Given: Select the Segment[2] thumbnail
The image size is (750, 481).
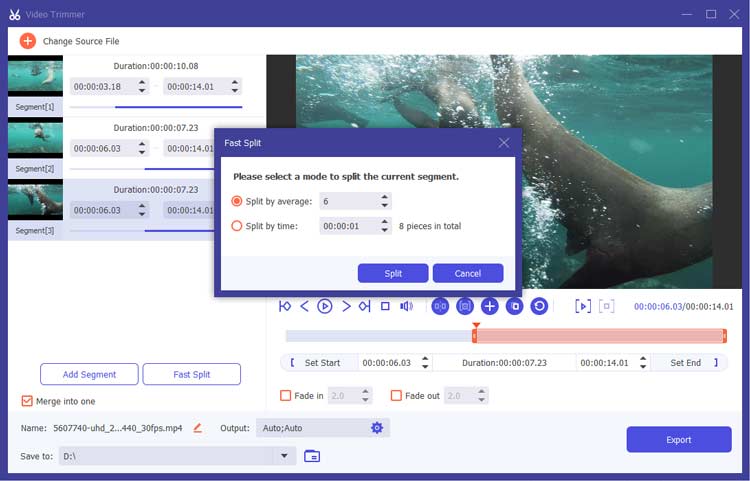Looking at the screenshot, I should (x=35, y=138).
